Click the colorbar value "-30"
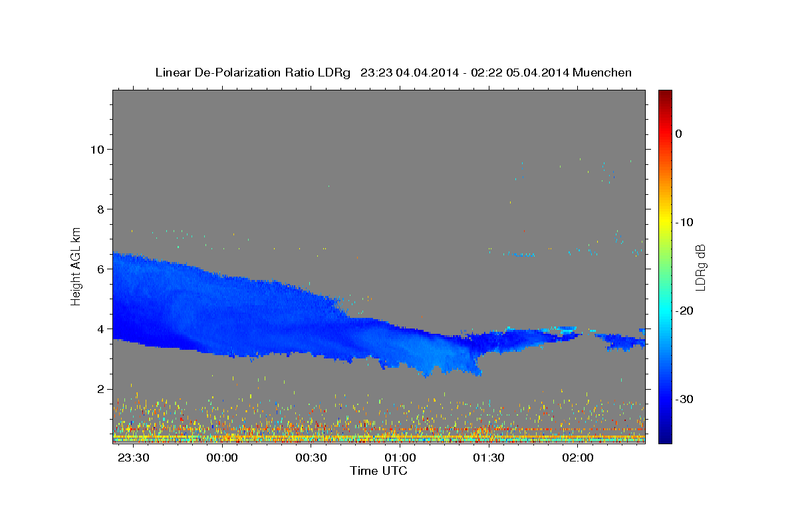The width and height of the screenshot is (798, 532). pos(684,399)
